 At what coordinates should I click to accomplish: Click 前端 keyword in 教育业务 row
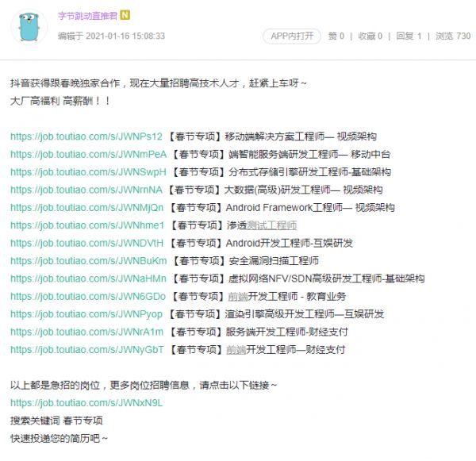tap(236, 296)
